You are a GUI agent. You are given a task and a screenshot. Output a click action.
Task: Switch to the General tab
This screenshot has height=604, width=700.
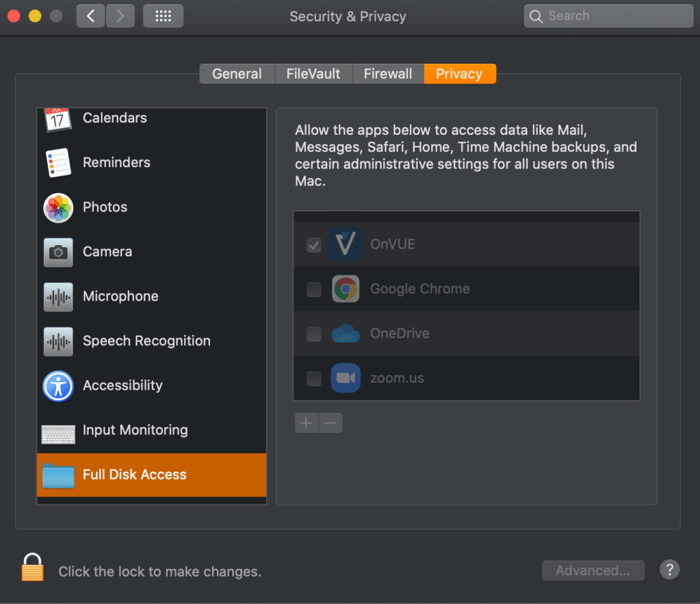(x=237, y=74)
